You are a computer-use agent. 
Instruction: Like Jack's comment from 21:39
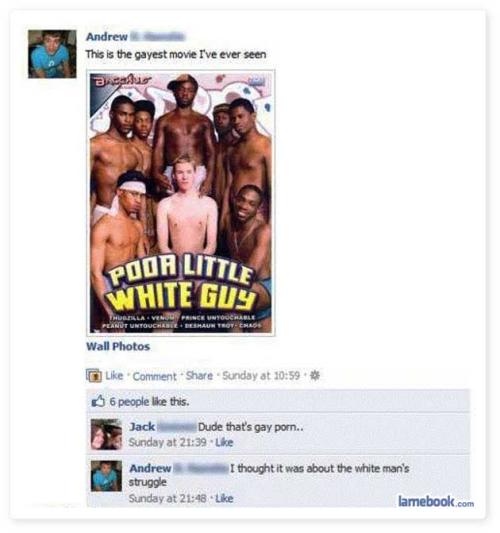[x=224, y=442]
